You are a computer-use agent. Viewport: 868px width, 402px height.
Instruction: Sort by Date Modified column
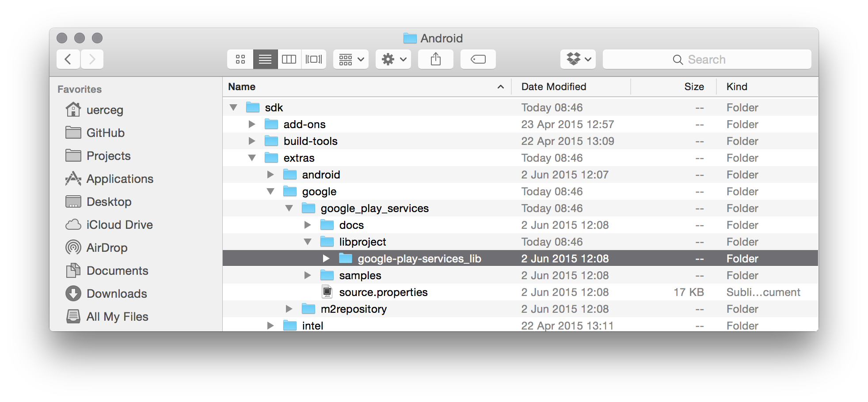click(x=571, y=87)
